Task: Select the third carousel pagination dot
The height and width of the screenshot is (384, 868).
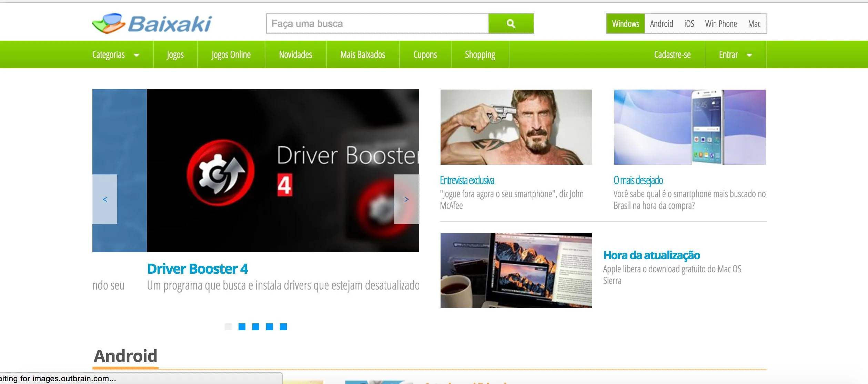Action: [x=256, y=327]
